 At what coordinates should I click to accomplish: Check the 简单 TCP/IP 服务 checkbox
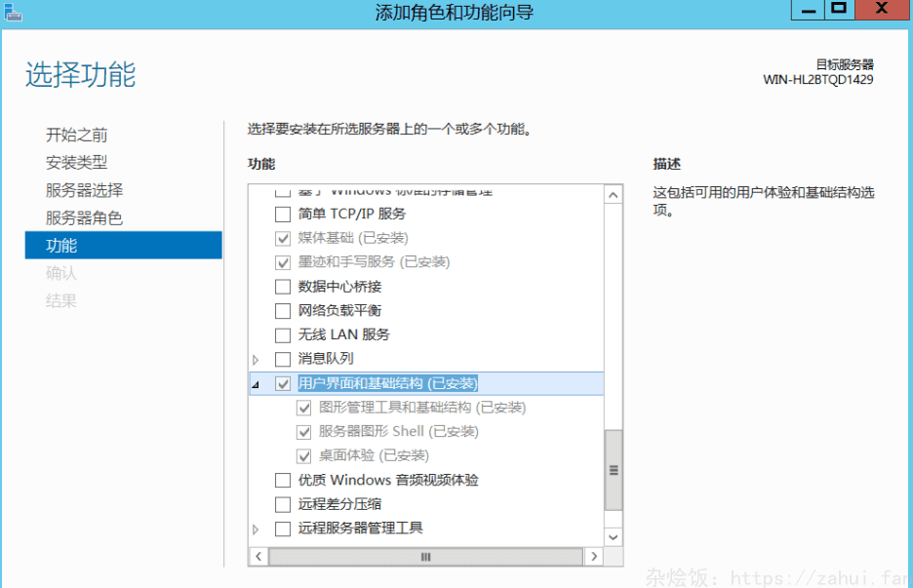(x=283, y=215)
